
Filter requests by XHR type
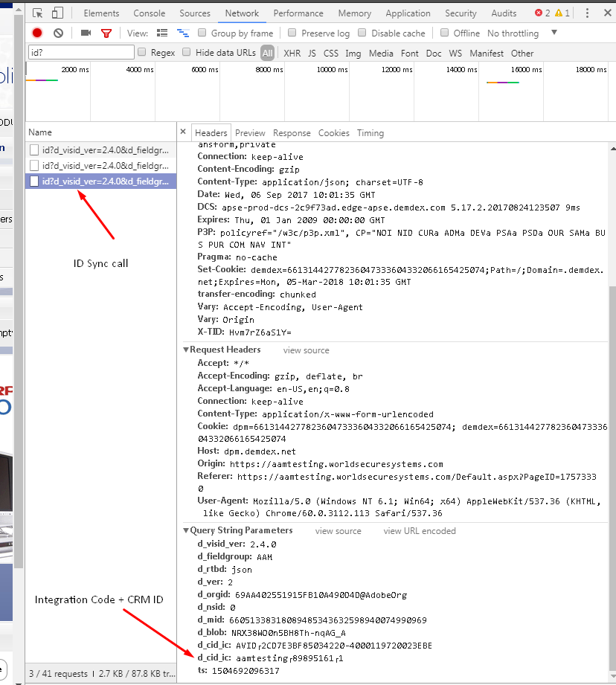point(292,54)
